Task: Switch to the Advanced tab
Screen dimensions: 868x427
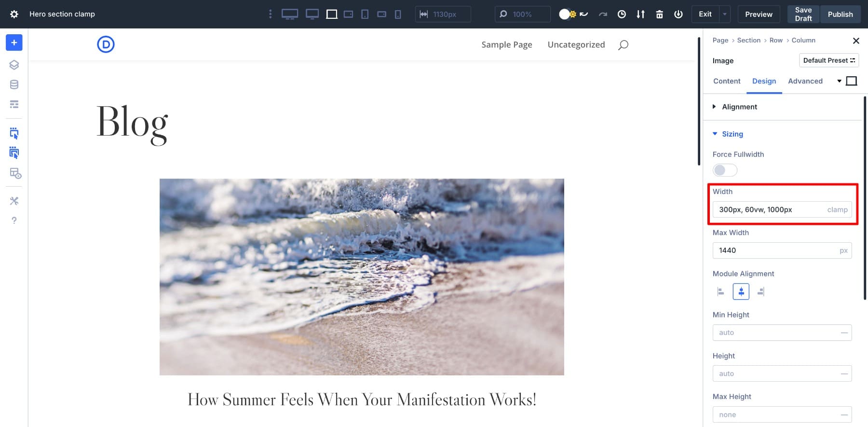Action: (x=805, y=81)
